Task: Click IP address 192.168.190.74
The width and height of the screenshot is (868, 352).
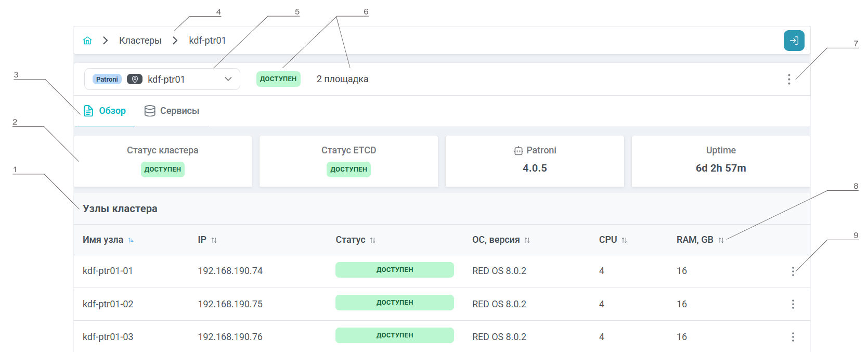Action: coord(230,271)
